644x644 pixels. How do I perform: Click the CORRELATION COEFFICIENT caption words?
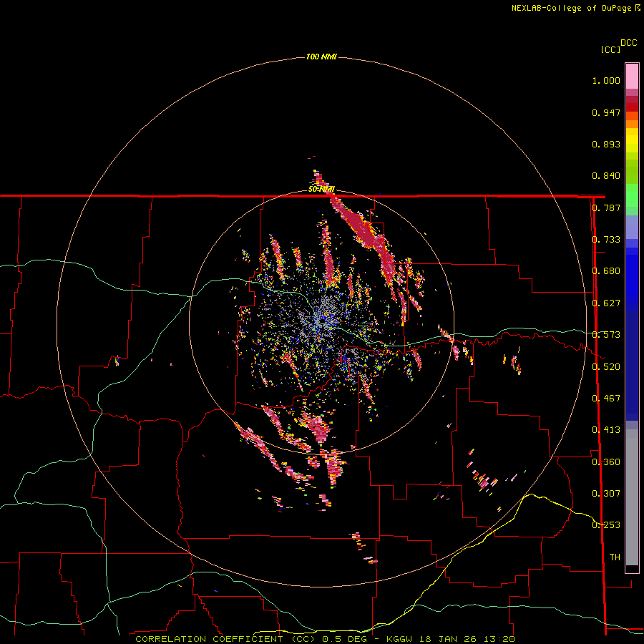pos(209,639)
